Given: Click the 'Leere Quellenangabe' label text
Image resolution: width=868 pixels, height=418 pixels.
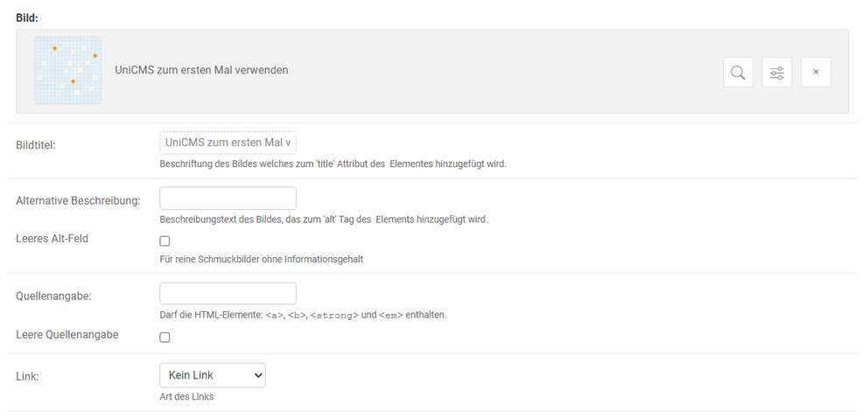Looking at the screenshot, I should click(x=66, y=334).
